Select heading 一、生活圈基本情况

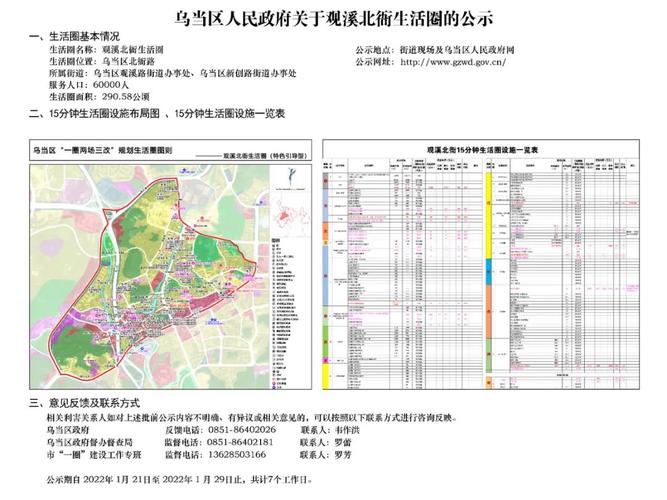pyautogui.click(x=74, y=36)
